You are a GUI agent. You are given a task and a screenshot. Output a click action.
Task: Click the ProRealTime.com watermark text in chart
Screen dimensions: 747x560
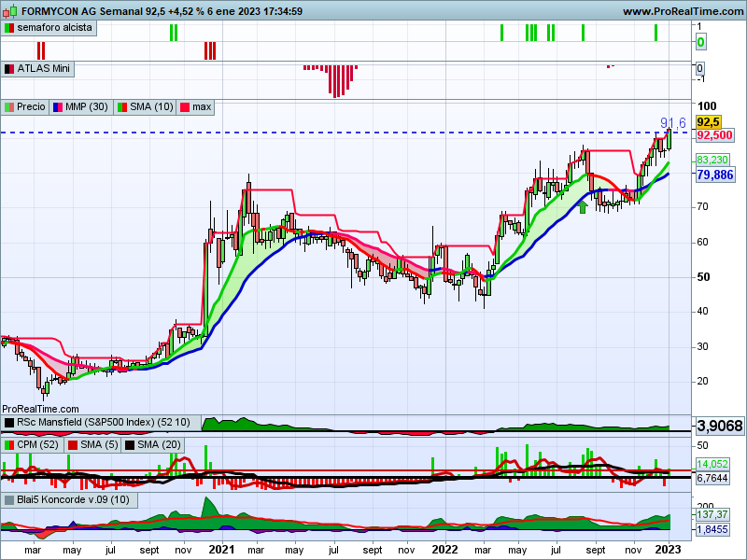(40, 409)
